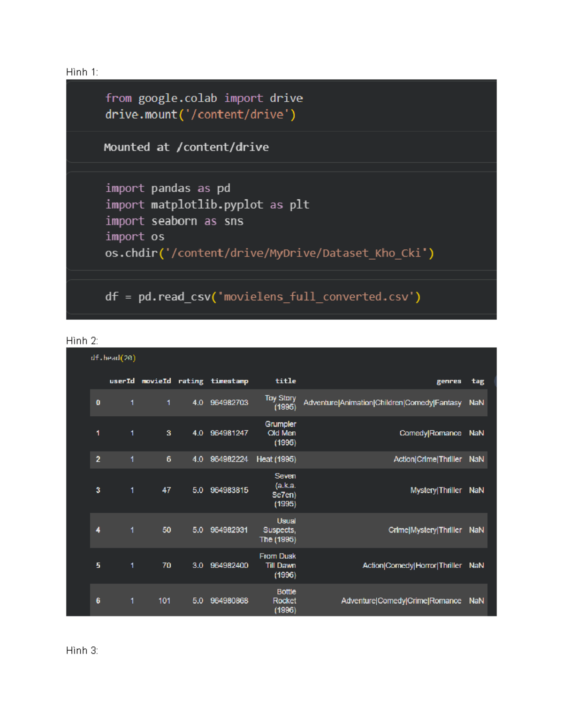Click the 'Hình 3:' caption

click(x=82, y=651)
